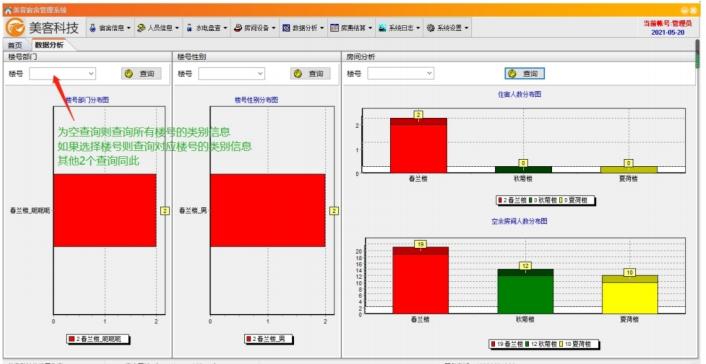The image size is (706, 364).
Task: Click the vertical scrollbar on the right edge
Action: pos(697,54)
